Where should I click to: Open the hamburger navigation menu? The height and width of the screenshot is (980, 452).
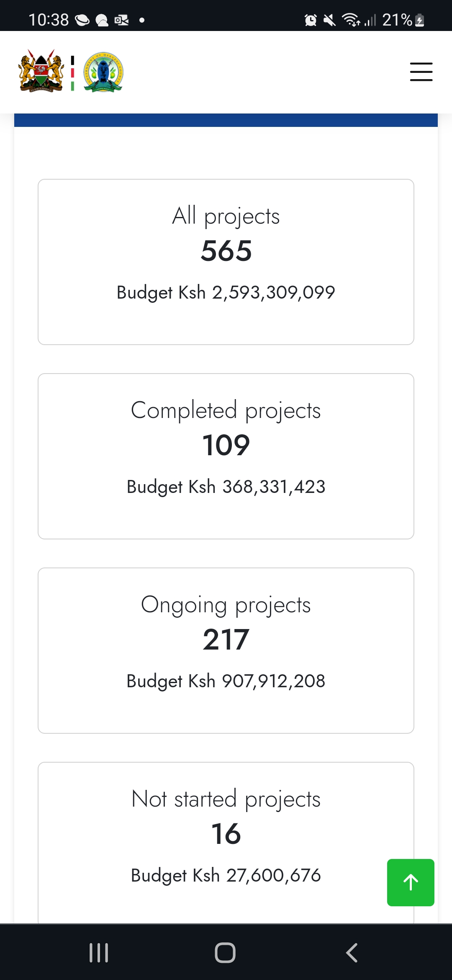point(421,72)
